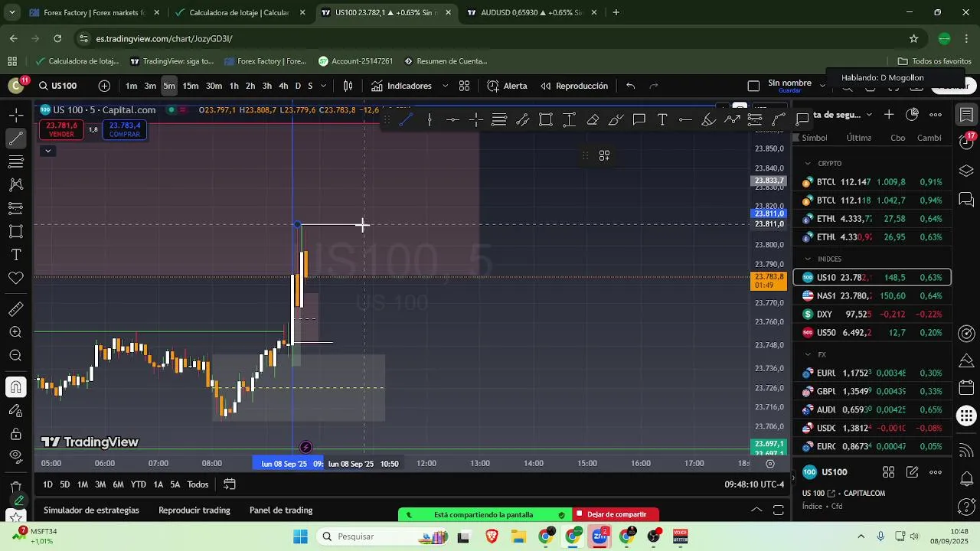Toggle stay in drawing mode pencil-lock

coord(16,411)
